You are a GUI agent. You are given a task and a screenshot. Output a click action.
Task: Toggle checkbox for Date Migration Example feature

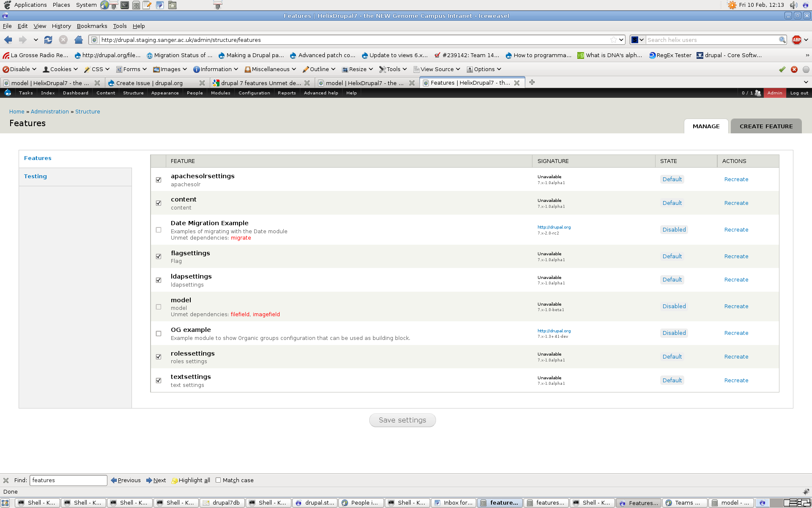pyautogui.click(x=159, y=229)
